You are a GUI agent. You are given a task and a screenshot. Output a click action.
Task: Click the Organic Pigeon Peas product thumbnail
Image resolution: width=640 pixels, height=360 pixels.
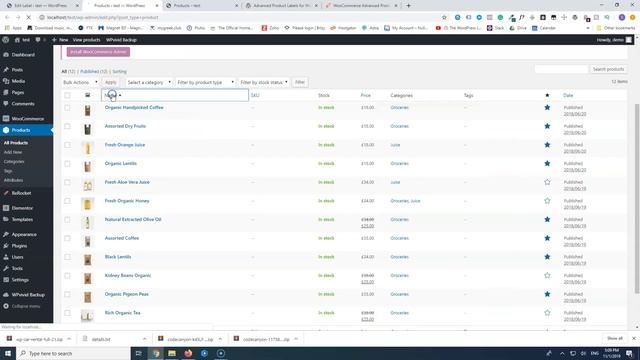coord(87,297)
